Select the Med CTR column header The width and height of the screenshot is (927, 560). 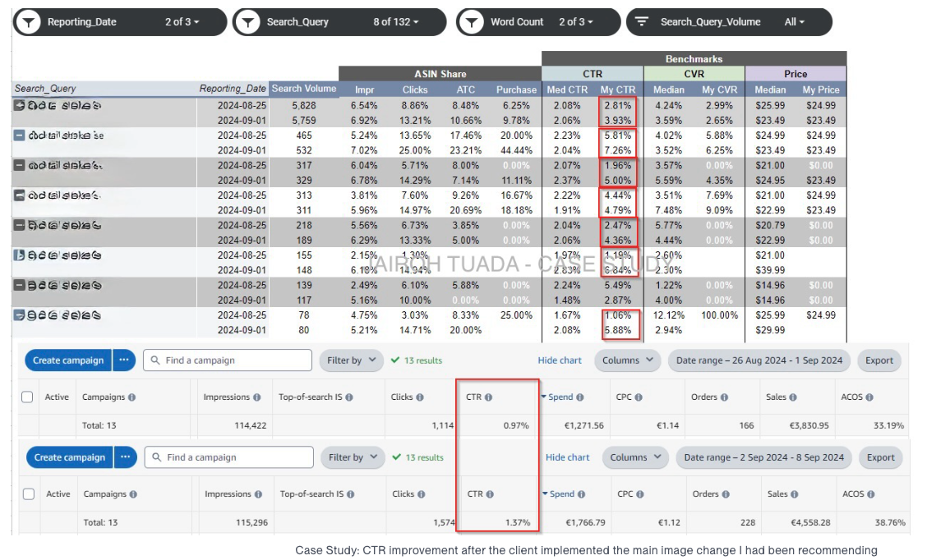(567, 90)
